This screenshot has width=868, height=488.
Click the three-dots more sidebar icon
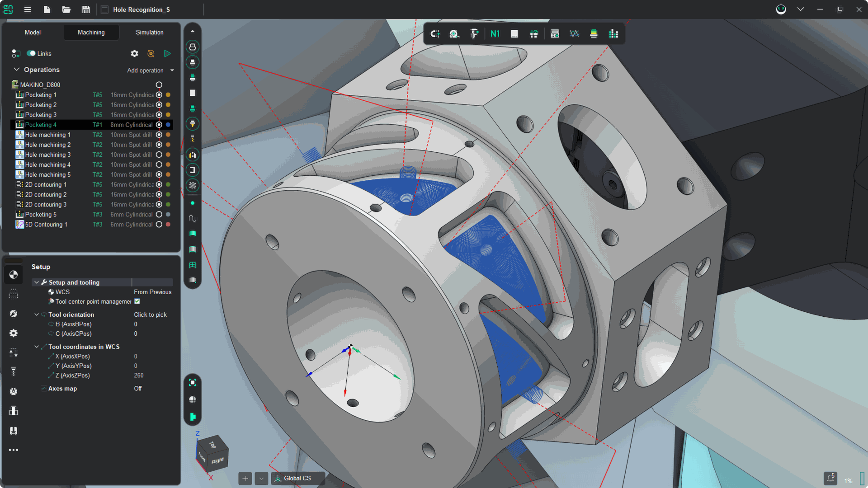14,450
